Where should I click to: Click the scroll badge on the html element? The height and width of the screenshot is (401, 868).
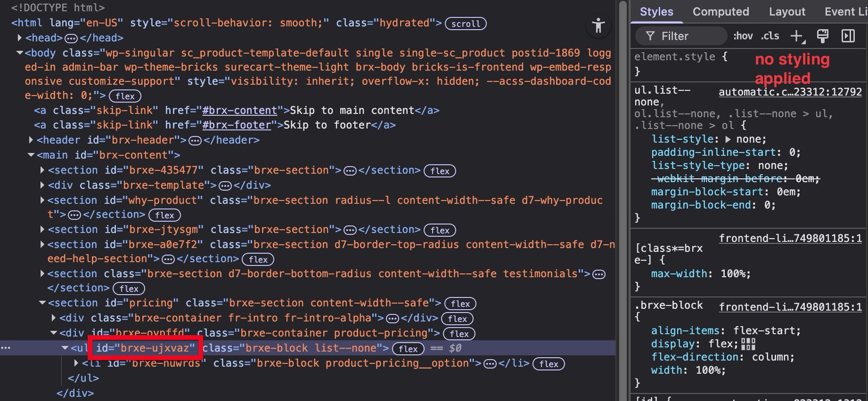(x=466, y=24)
